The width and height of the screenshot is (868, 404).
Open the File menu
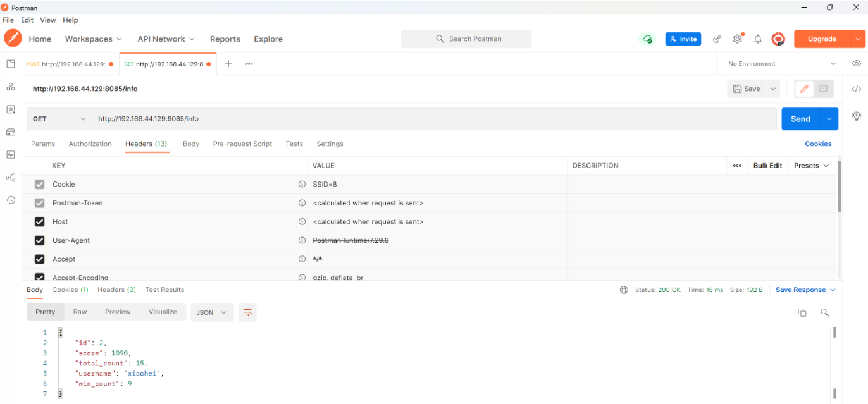[x=8, y=20]
